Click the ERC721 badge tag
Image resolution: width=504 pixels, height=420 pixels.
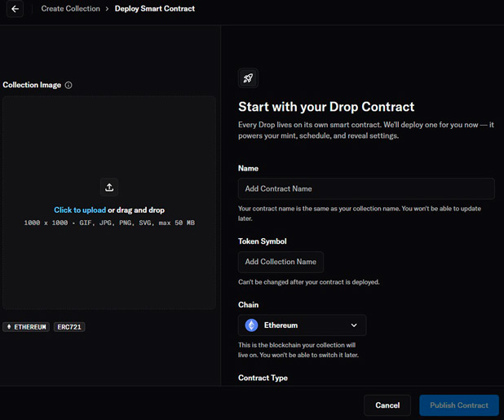(69, 327)
